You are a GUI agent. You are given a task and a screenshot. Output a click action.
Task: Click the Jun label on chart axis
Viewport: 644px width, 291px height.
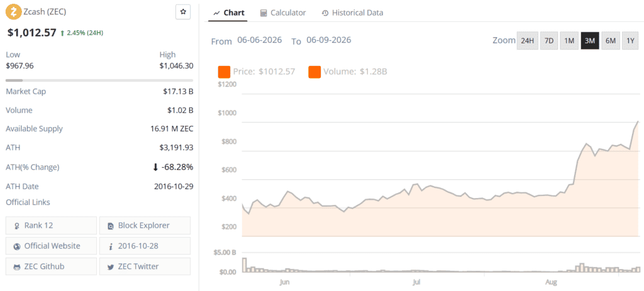[x=284, y=282]
